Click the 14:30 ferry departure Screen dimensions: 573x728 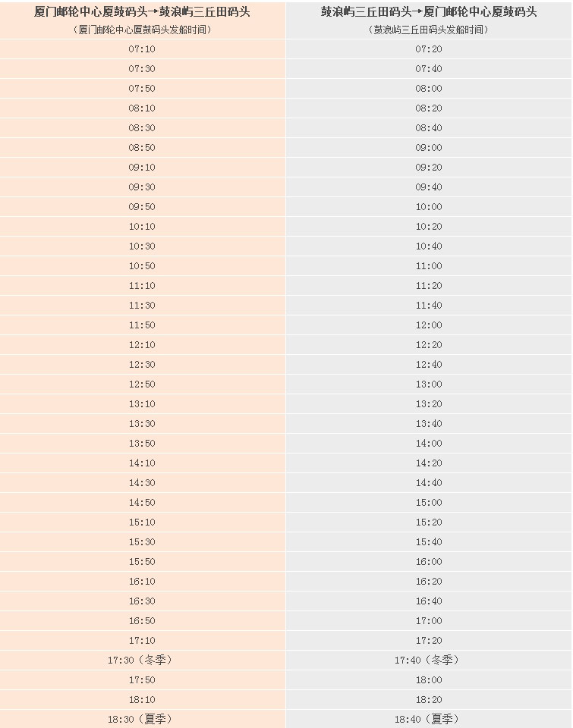point(142,483)
